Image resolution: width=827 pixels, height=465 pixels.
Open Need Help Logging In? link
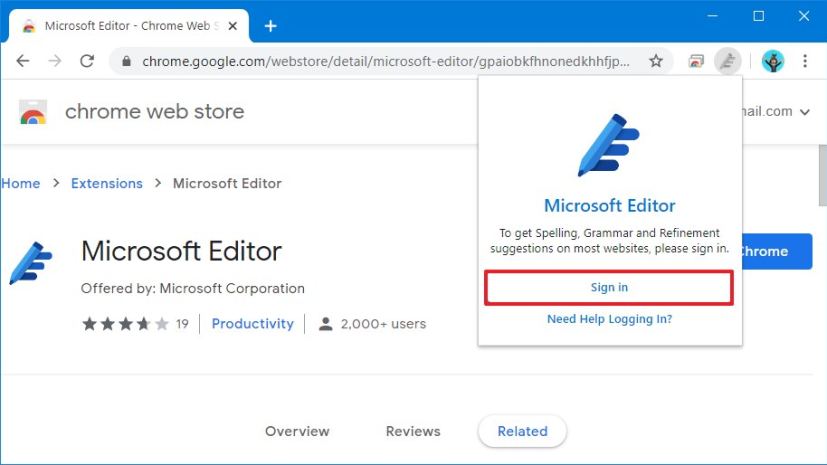tap(609, 319)
